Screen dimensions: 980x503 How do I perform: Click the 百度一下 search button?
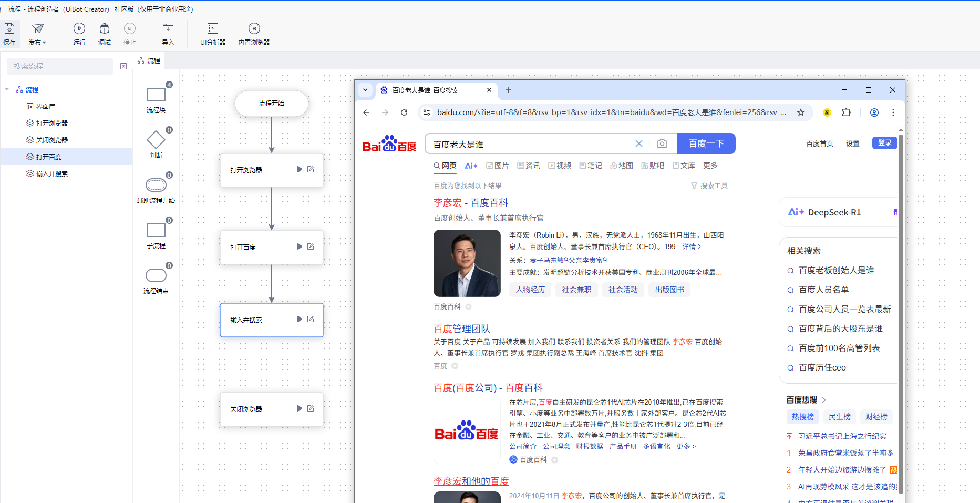706,143
